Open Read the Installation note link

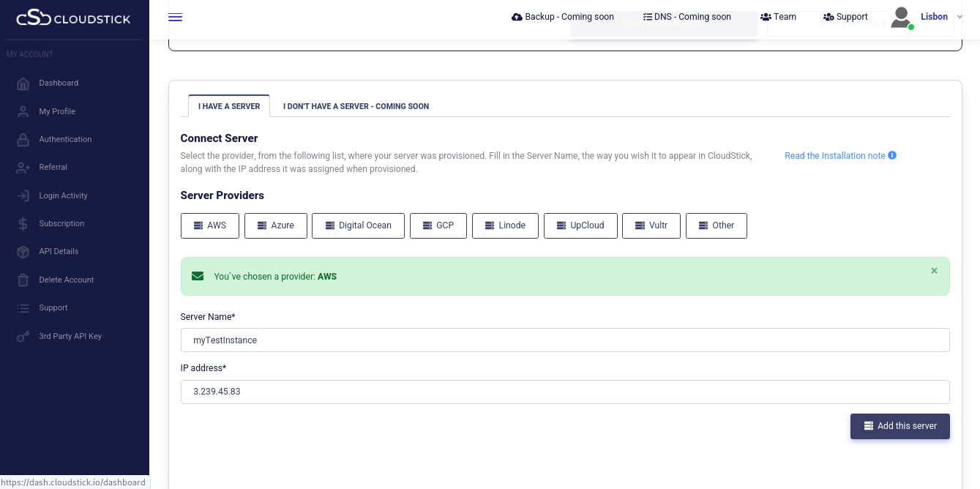pyautogui.click(x=835, y=156)
